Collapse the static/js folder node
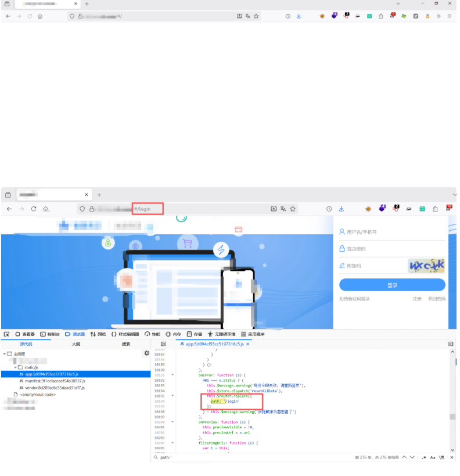The height and width of the screenshot is (476, 460). (15, 368)
